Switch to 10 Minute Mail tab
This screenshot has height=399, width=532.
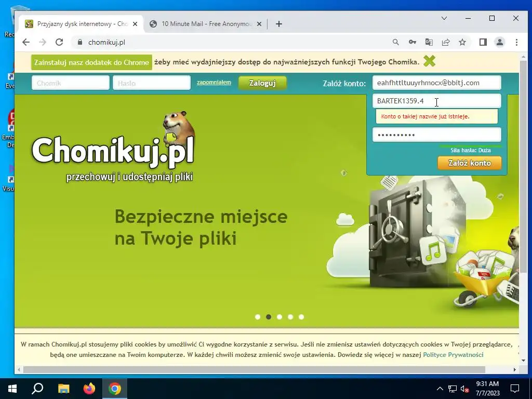pos(206,24)
